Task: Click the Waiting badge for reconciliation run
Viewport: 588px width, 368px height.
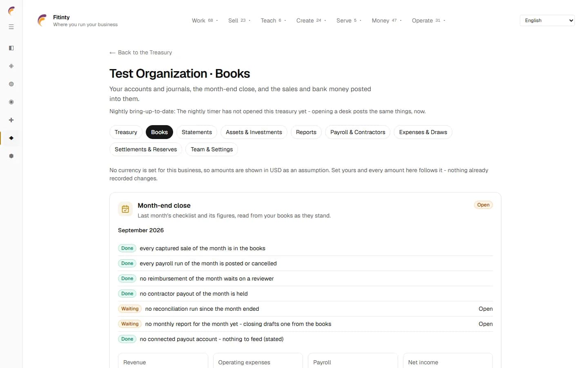Action: tap(130, 309)
